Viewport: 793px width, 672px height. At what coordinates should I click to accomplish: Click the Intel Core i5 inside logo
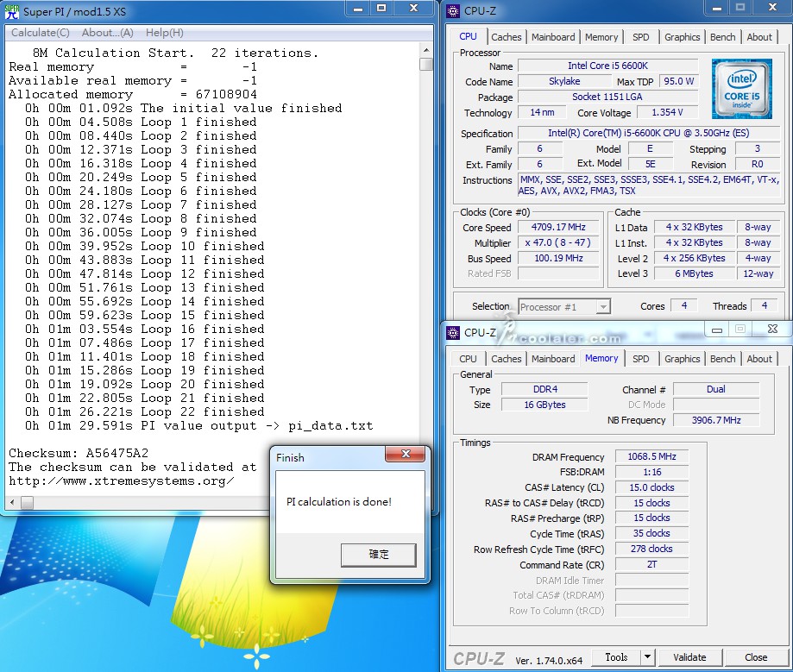741,89
